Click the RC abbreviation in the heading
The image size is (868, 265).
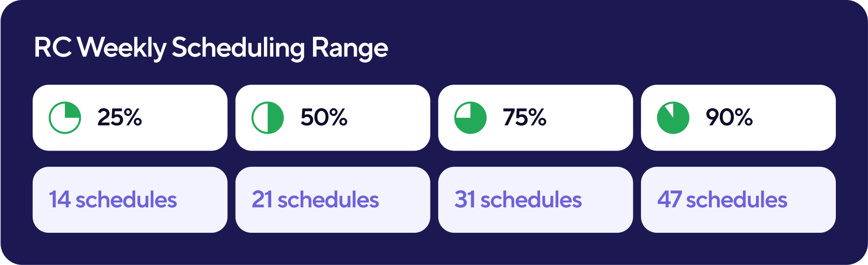coord(53,48)
